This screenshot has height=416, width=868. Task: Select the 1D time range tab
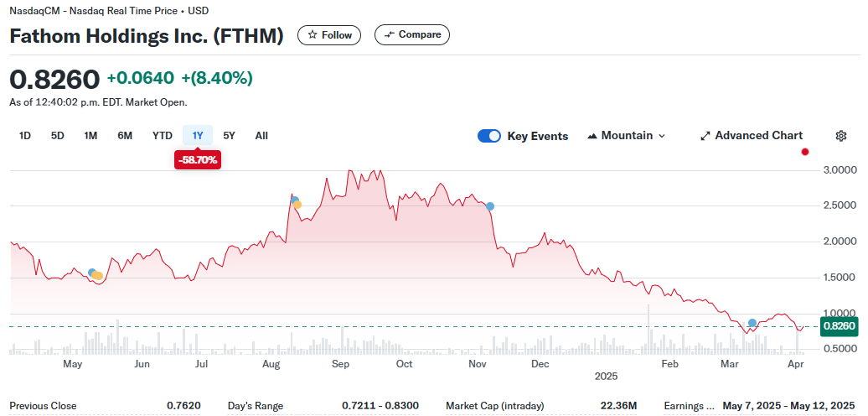click(25, 136)
